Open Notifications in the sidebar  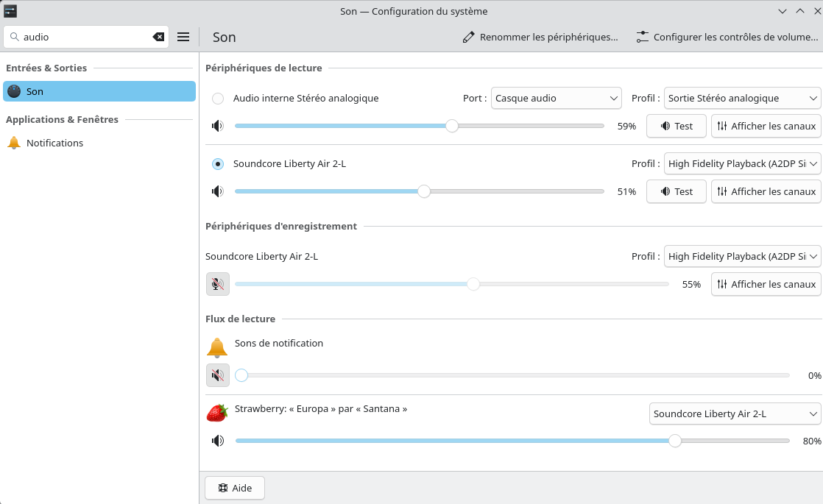coord(54,143)
